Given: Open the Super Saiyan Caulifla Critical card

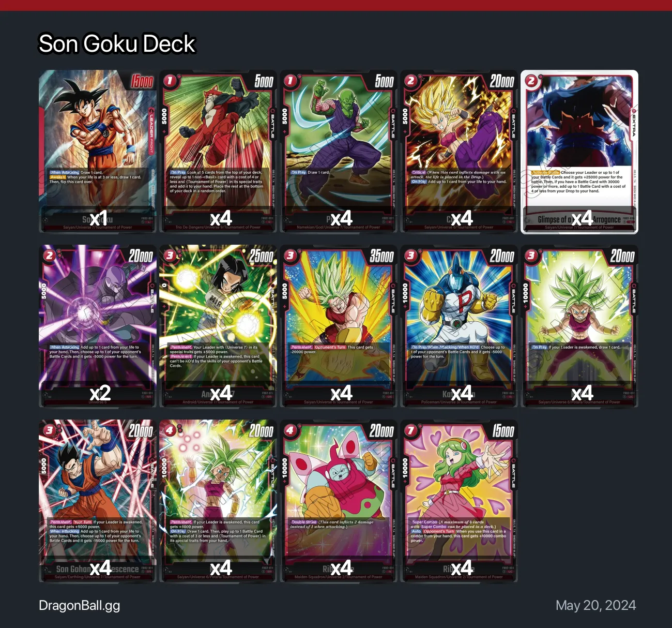Looking at the screenshot, I should click(x=459, y=152).
